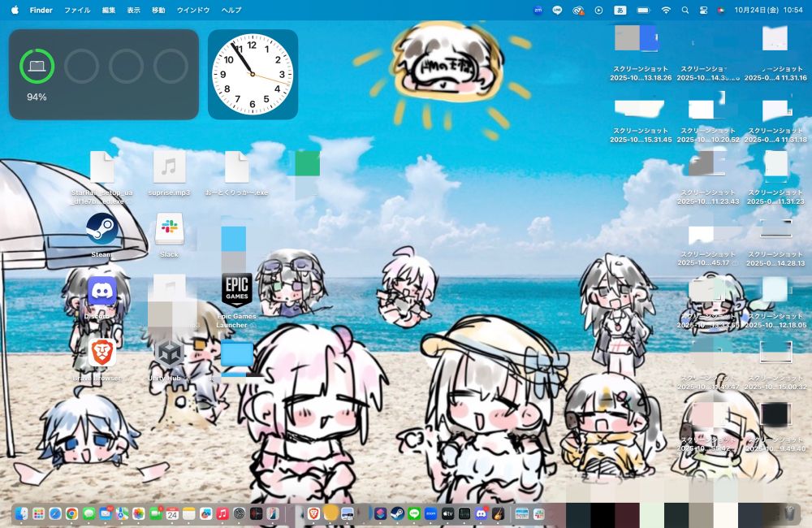Select Brave Browser desktop icon

click(101, 360)
